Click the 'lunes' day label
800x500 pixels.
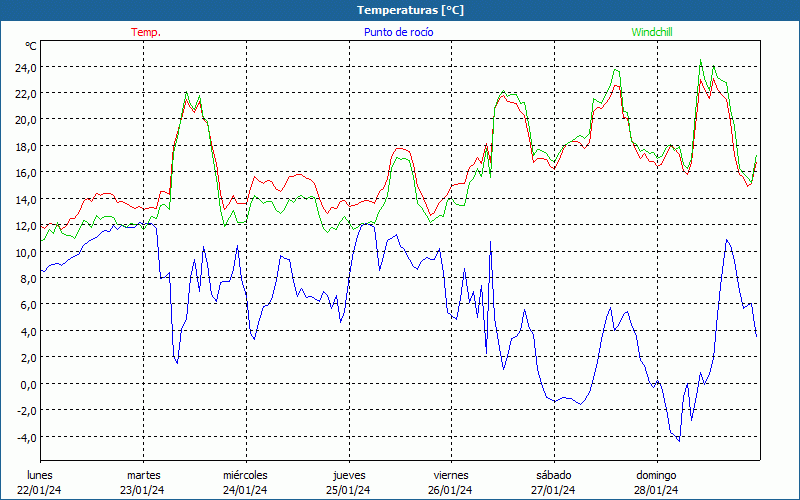click(40, 475)
